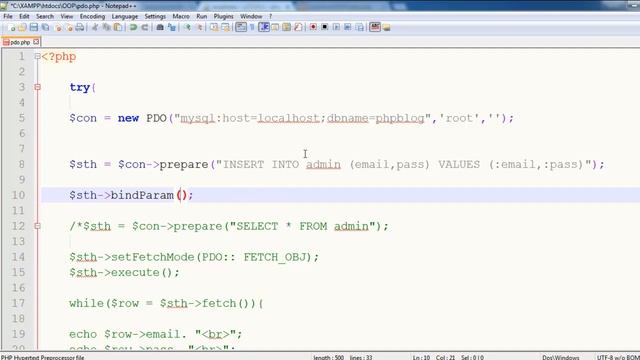Close the pdo.php tab

(x=36, y=42)
